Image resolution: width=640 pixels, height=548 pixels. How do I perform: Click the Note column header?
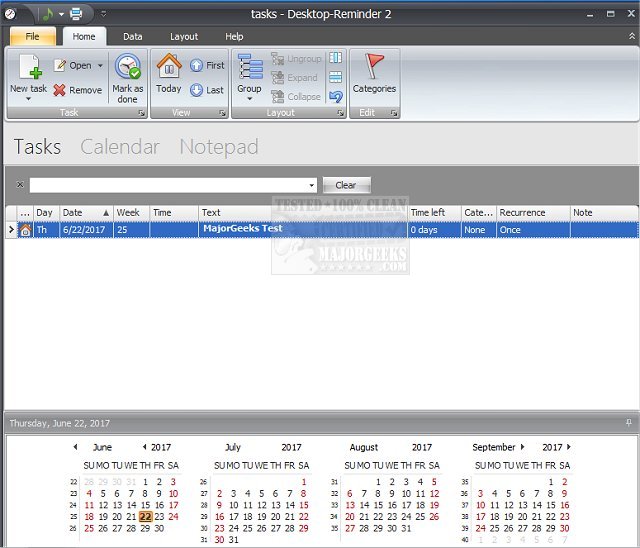click(x=604, y=213)
